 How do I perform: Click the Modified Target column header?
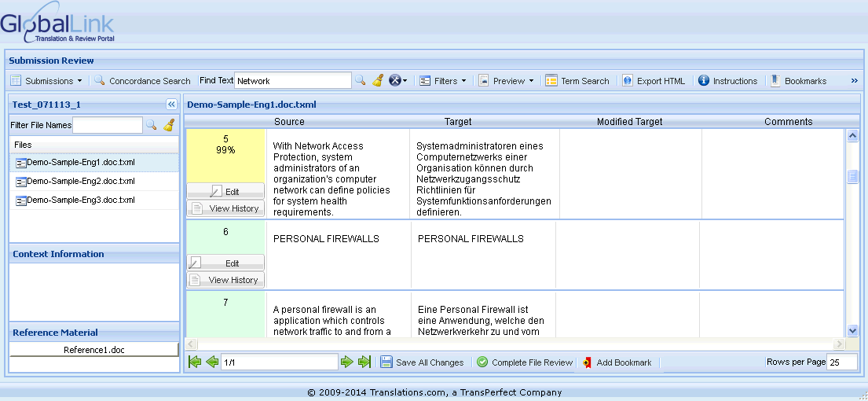click(x=629, y=121)
